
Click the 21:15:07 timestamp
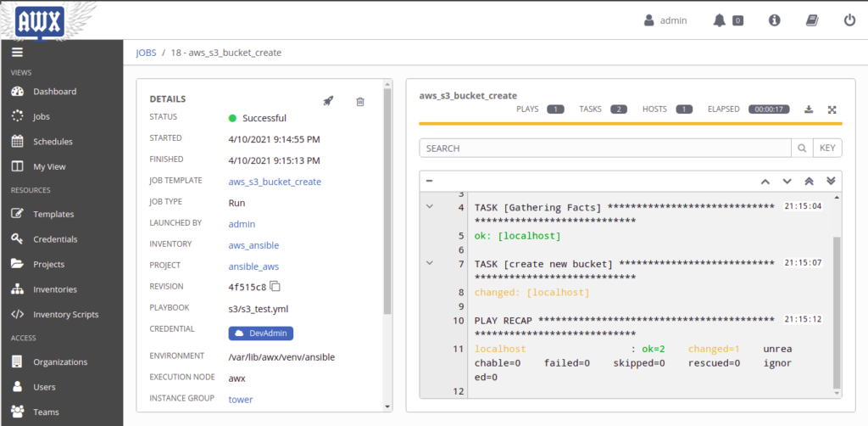[803, 262]
